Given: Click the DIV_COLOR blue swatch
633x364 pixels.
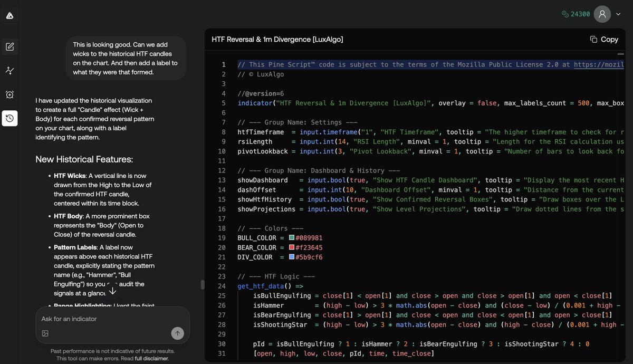Looking at the screenshot, I should point(291,257).
